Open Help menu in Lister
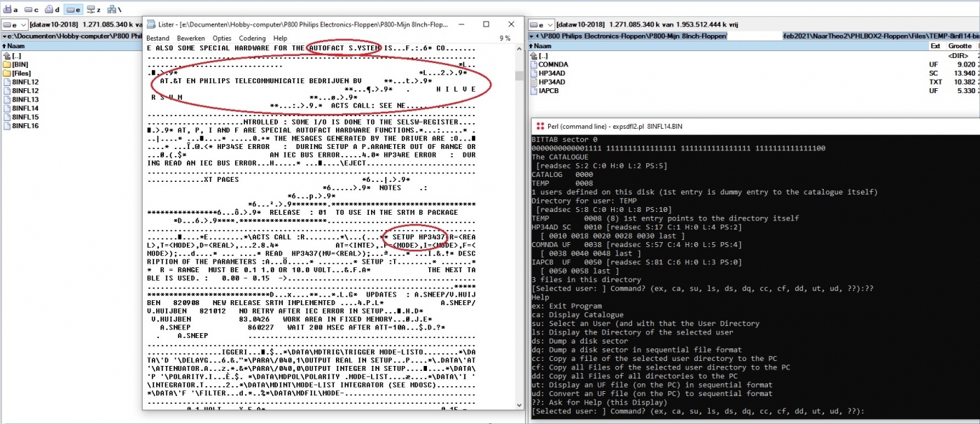980x424 pixels. pos(280,38)
